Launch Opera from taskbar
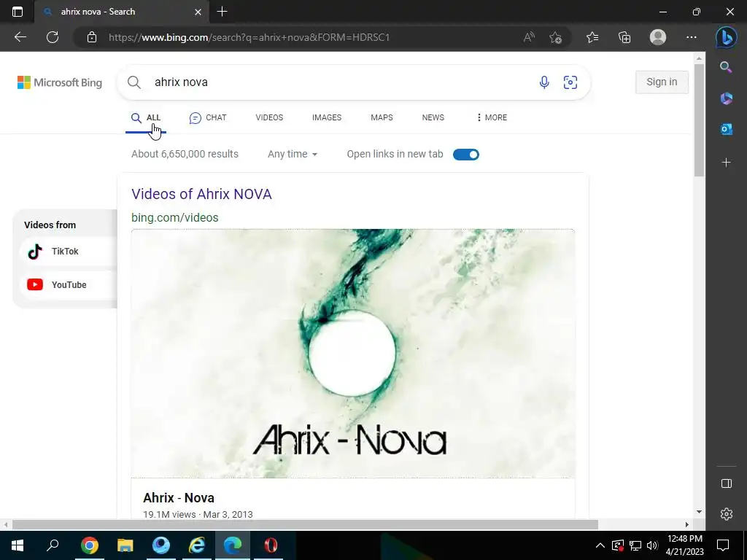The image size is (747, 560). click(271, 545)
